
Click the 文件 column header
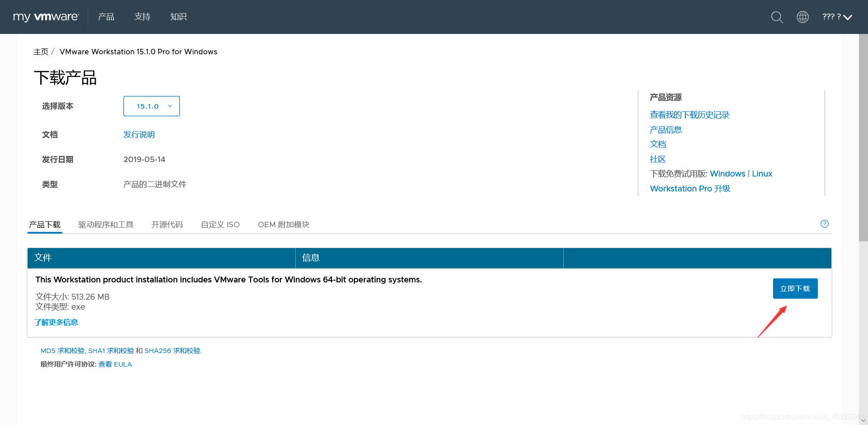[161, 258]
